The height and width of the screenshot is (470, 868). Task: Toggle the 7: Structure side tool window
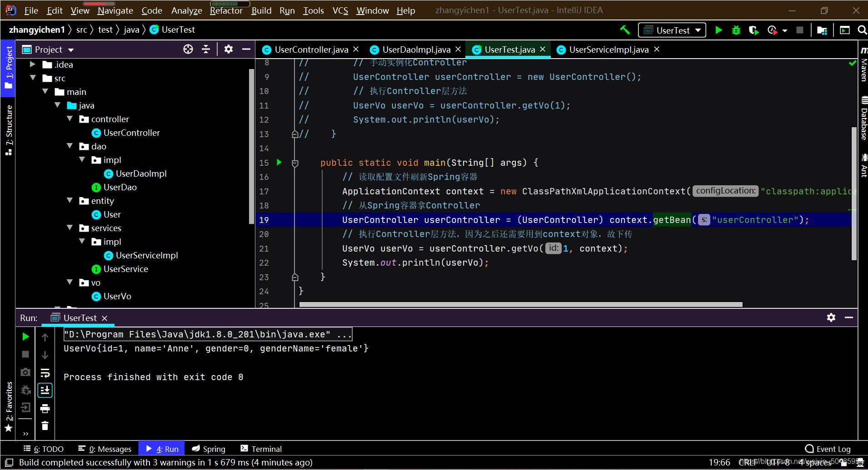[8, 130]
